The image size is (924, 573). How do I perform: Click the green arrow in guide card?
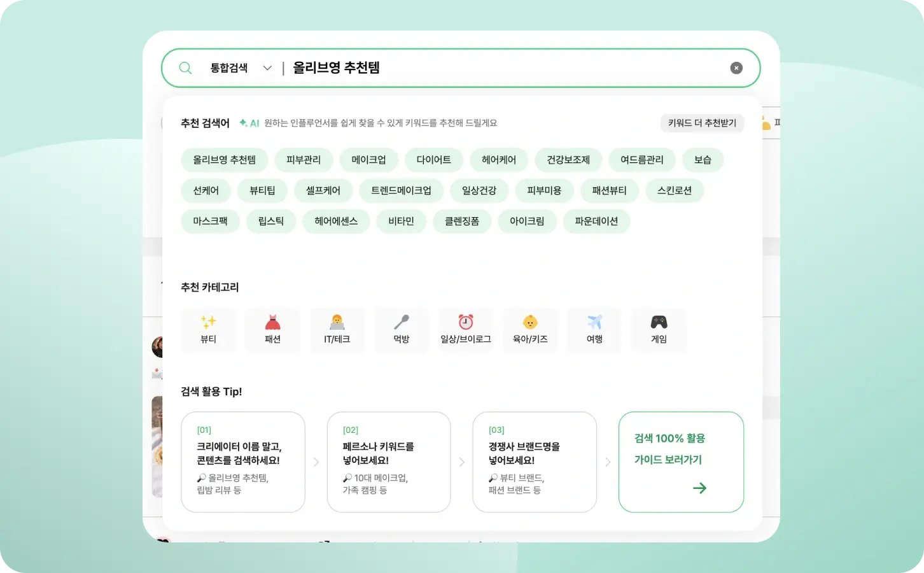point(699,488)
